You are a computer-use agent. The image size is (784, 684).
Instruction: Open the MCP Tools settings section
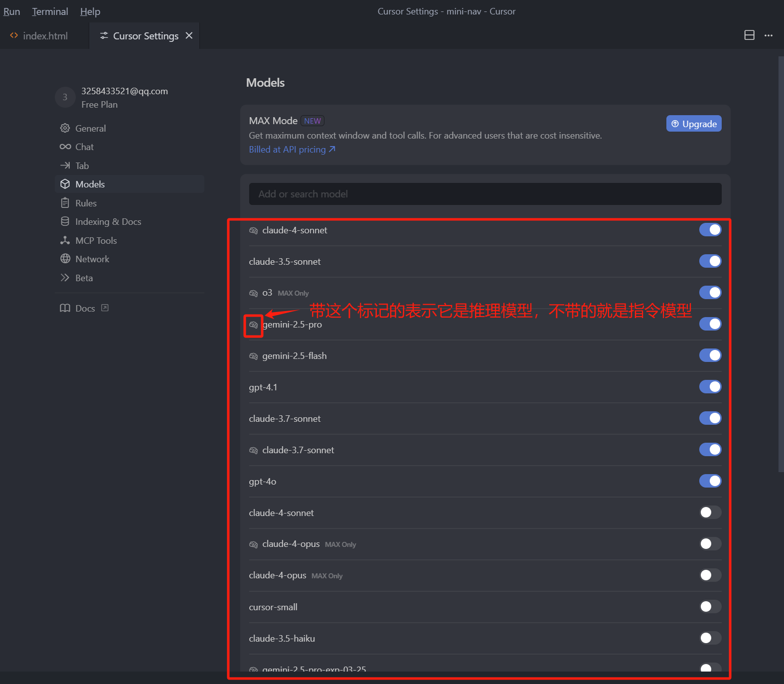pyautogui.click(x=130, y=240)
